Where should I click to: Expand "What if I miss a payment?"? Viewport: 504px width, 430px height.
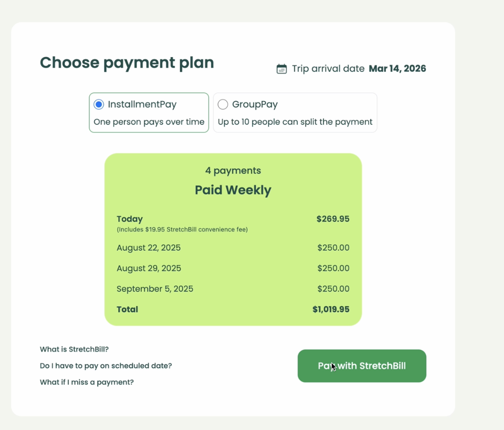point(87,382)
